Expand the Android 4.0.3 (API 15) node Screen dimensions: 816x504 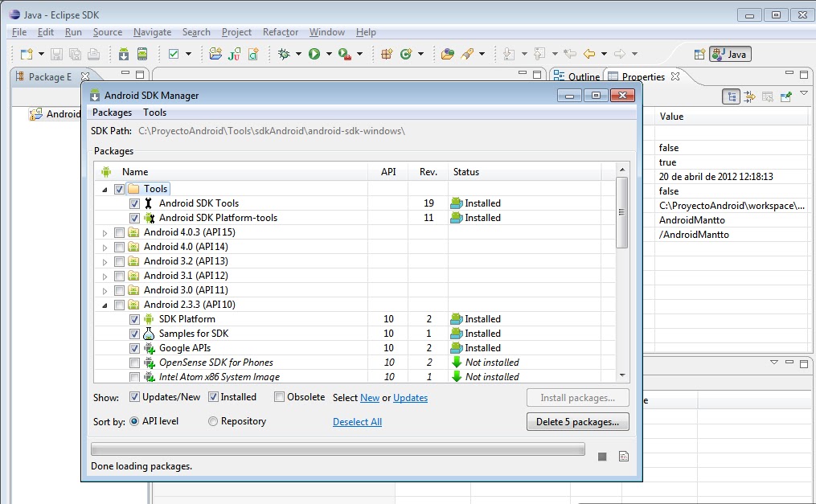(x=105, y=233)
